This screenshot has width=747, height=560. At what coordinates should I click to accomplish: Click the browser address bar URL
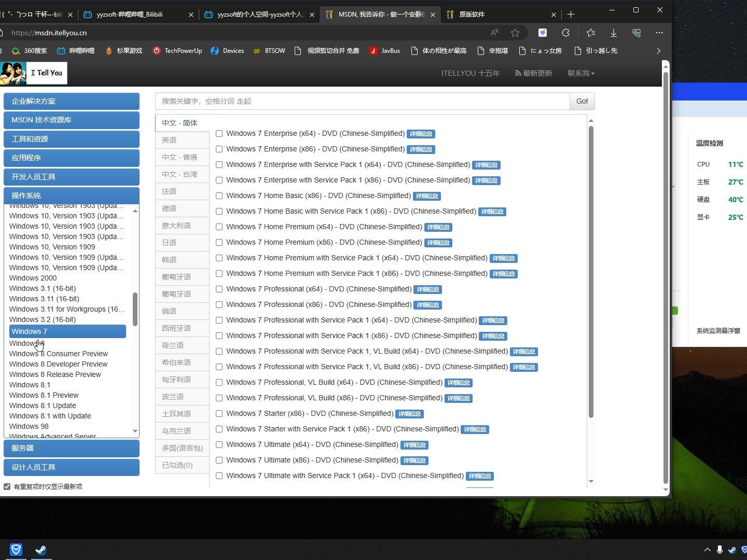[49, 33]
